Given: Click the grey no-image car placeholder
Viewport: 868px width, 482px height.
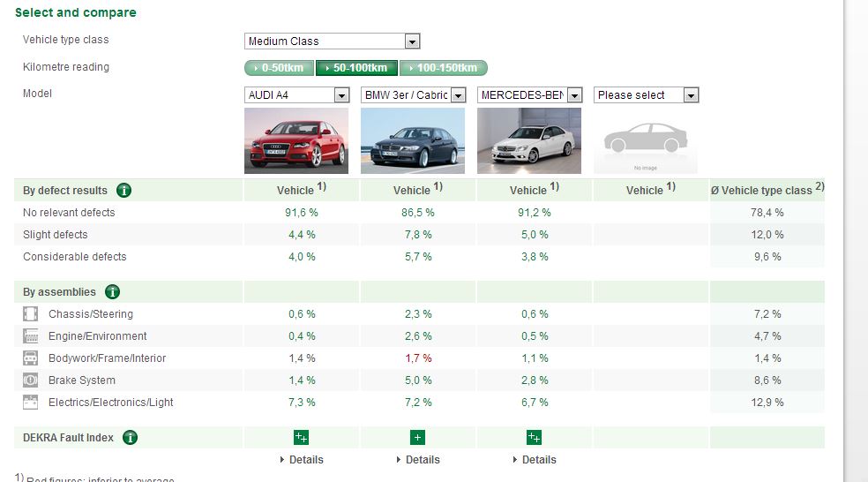Looking at the screenshot, I should pyautogui.click(x=646, y=140).
